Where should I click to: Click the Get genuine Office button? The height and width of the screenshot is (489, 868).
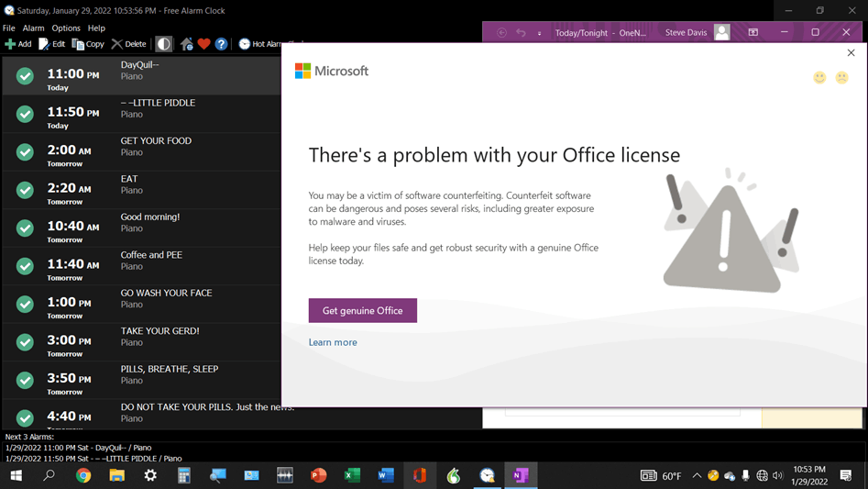[x=363, y=311]
